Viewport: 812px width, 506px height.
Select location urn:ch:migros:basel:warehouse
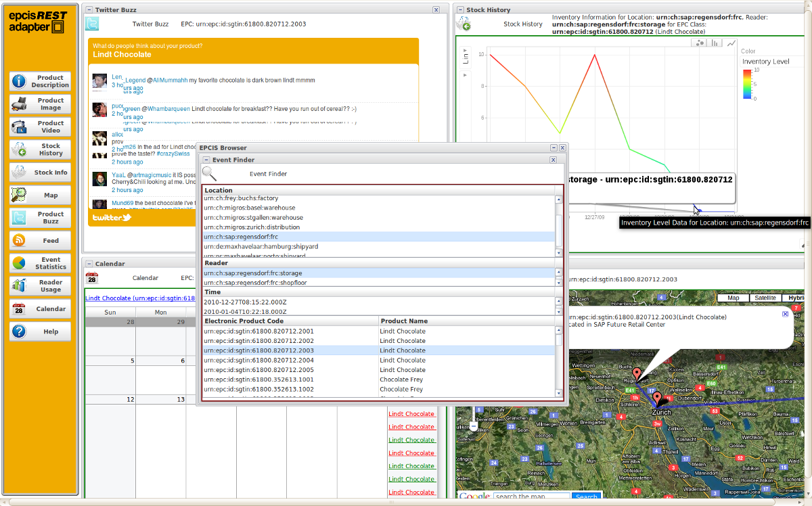click(x=379, y=208)
